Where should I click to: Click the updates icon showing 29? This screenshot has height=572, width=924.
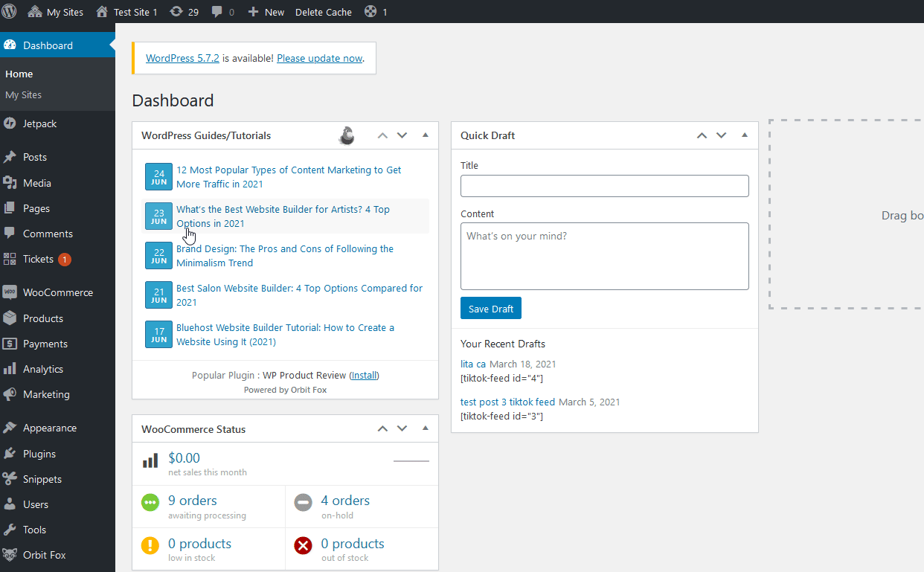(184, 12)
